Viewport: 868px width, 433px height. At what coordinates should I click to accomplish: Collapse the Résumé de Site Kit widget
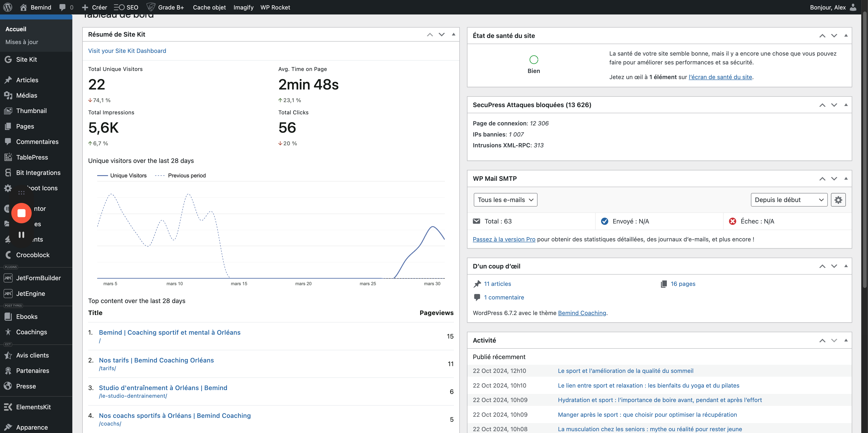point(453,34)
